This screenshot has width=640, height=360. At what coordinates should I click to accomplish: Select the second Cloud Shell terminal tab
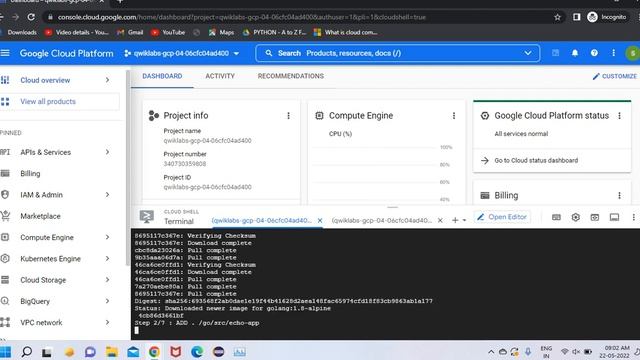(x=382, y=221)
